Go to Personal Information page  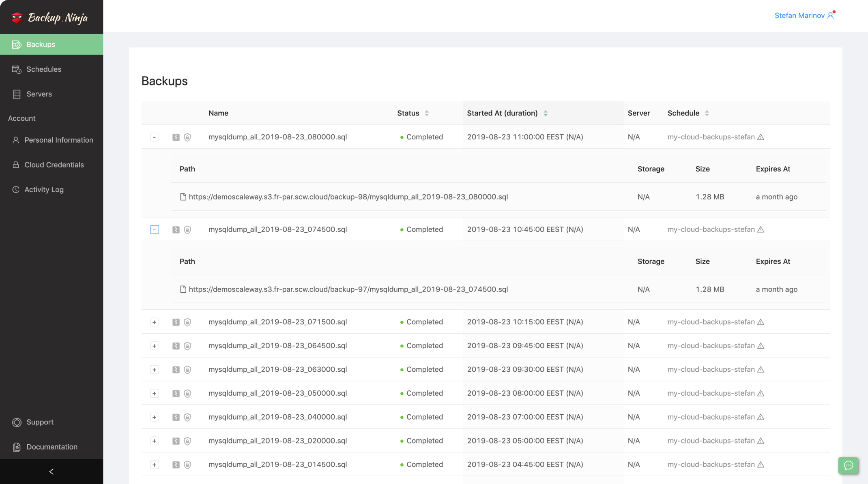(x=52, y=140)
